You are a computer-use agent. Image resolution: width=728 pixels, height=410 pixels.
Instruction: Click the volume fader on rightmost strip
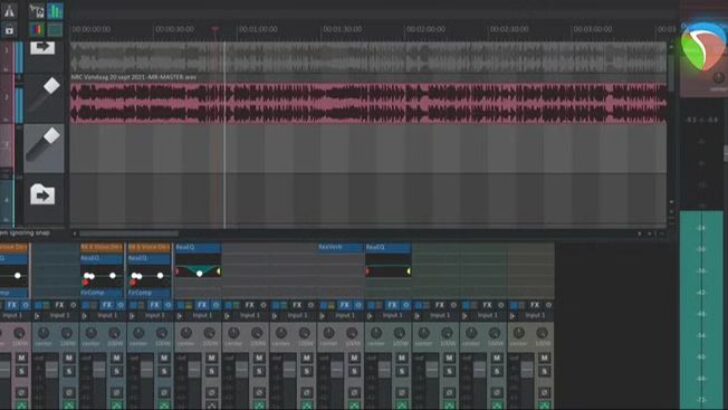coord(526,370)
